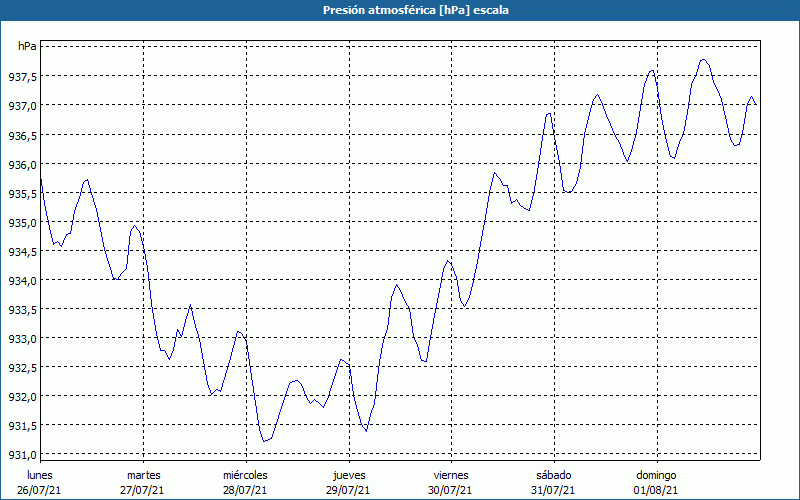Image resolution: width=800 pixels, height=500 pixels.
Task: Click the 932,5 y-axis value
Action: [22, 368]
